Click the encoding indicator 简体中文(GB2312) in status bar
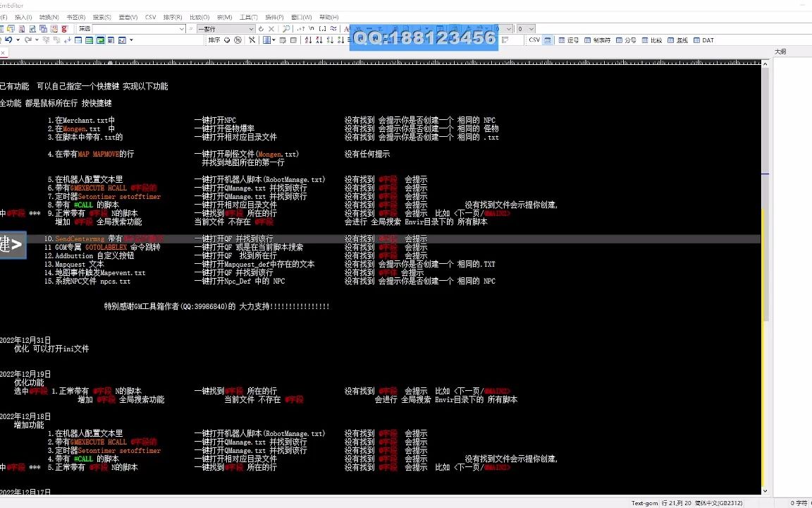The image size is (812, 508). click(718, 503)
